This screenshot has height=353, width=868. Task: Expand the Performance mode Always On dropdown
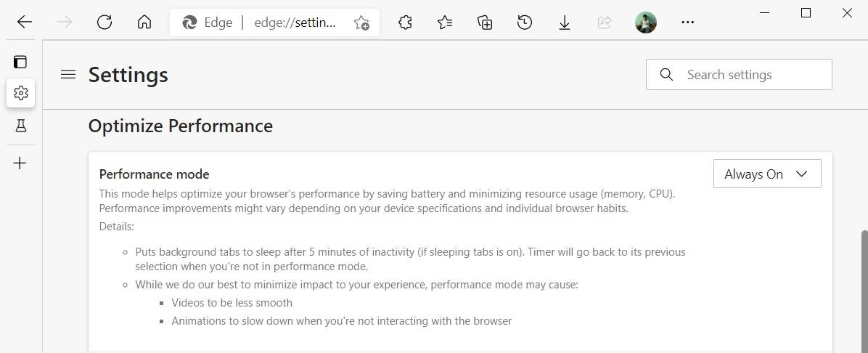point(767,174)
